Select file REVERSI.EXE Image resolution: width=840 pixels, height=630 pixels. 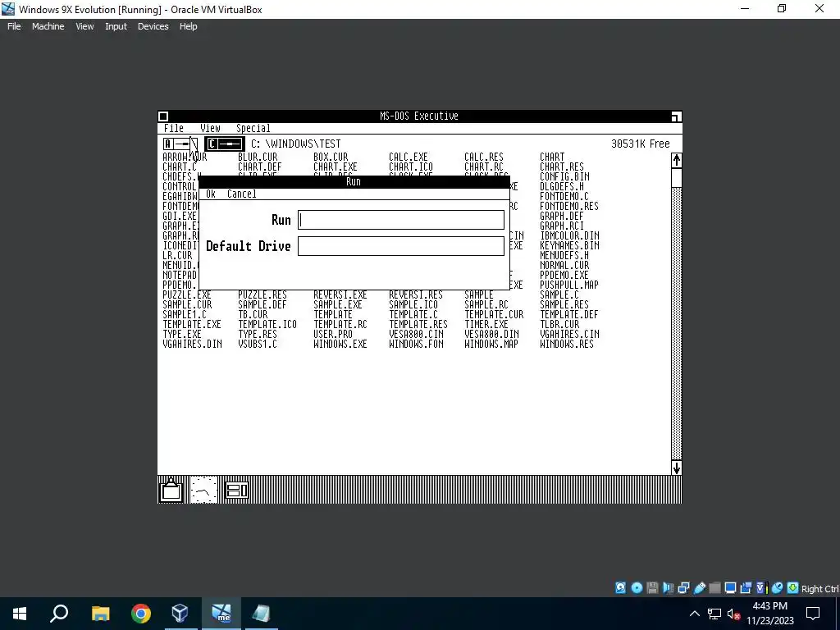(x=340, y=295)
